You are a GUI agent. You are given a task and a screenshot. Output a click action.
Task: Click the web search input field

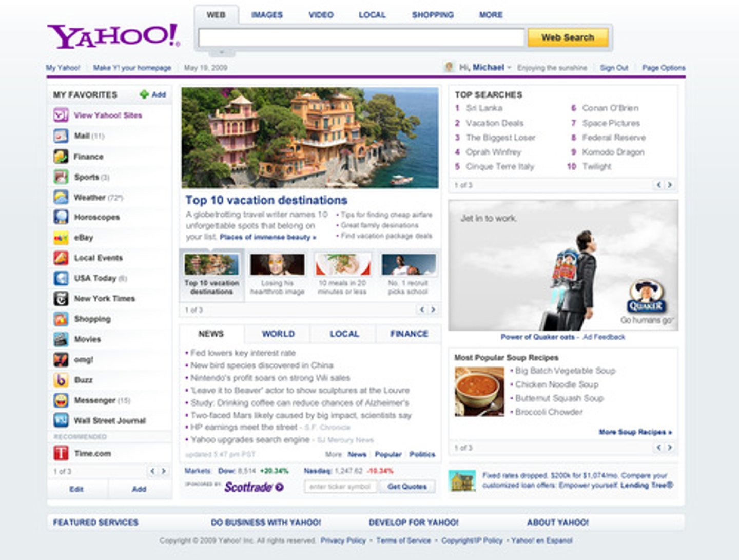(x=361, y=37)
